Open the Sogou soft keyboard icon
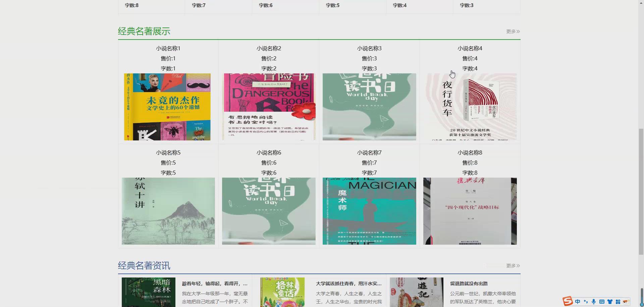 [x=602, y=302]
